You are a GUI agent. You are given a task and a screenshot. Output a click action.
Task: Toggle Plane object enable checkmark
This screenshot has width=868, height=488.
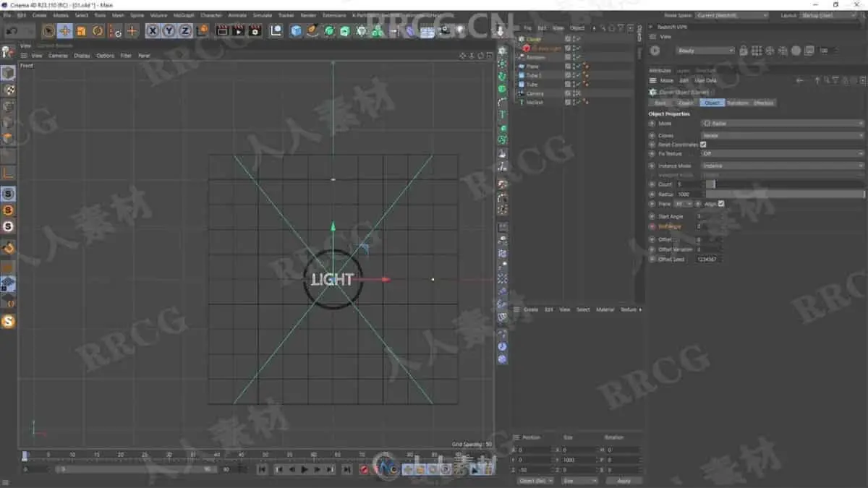(x=577, y=67)
